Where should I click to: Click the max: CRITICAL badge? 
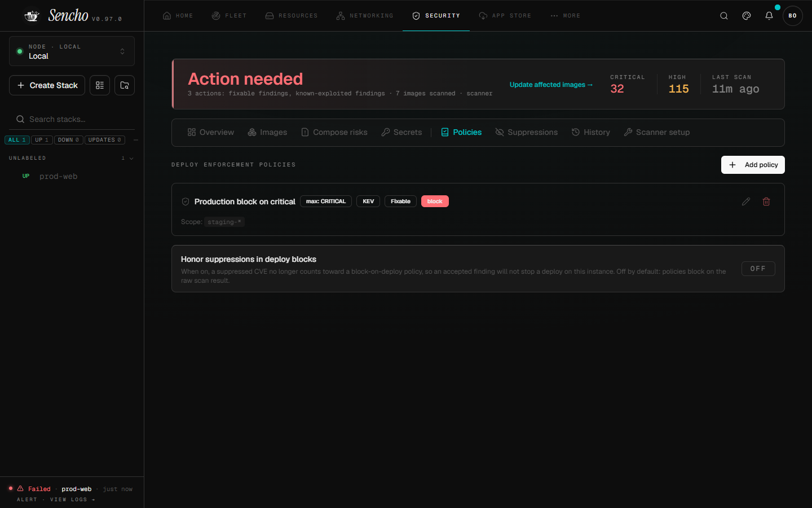click(x=326, y=202)
